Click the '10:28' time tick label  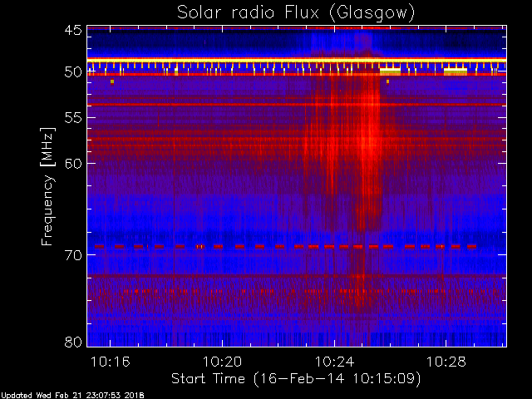click(x=446, y=362)
